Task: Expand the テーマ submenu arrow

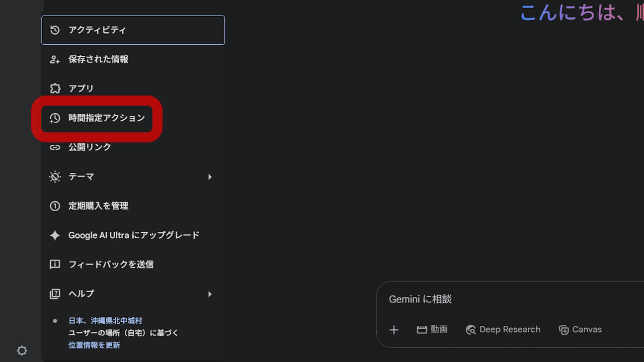Action: [210, 177]
